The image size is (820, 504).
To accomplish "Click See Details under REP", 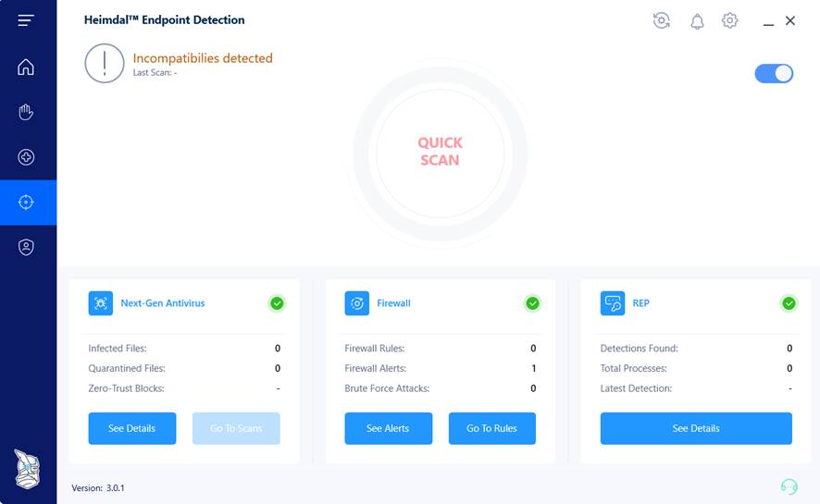I will coord(696,428).
